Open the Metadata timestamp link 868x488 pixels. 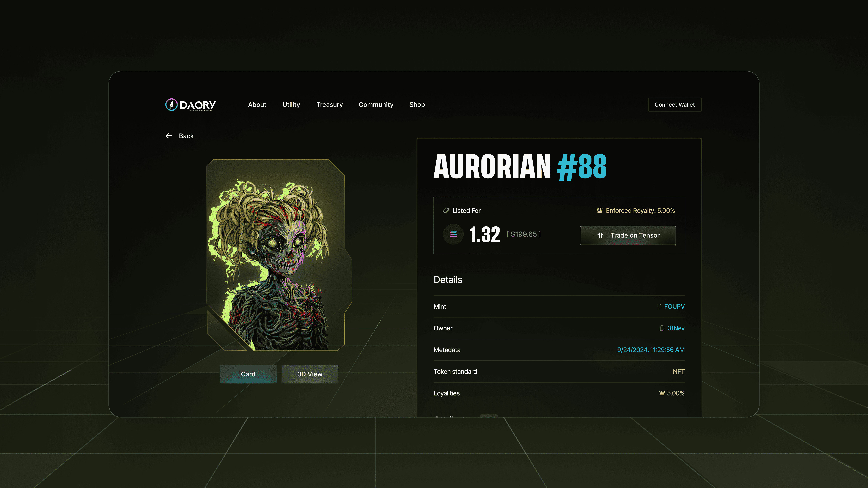point(651,350)
